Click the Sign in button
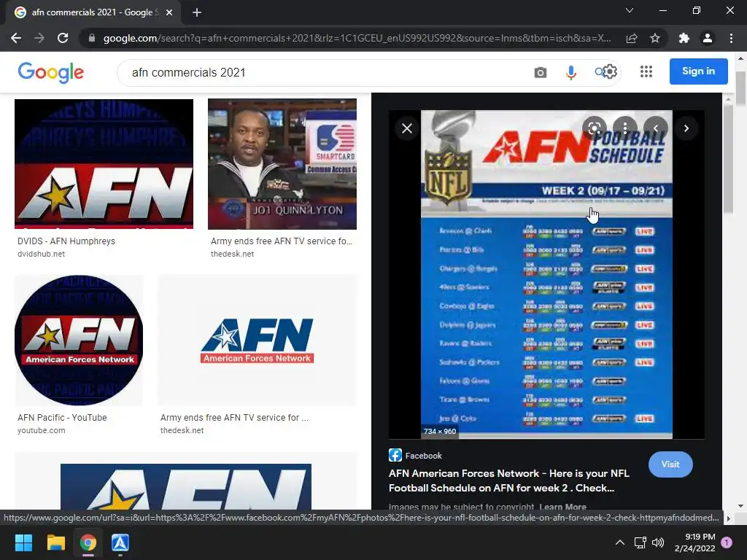Screen dimensions: 747x560 (698, 71)
